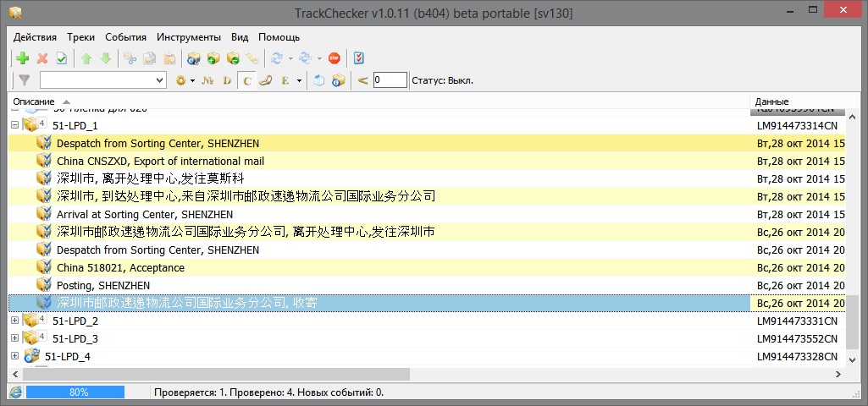Open the Треки menu
This screenshot has width=868, height=406.
pos(80,37)
